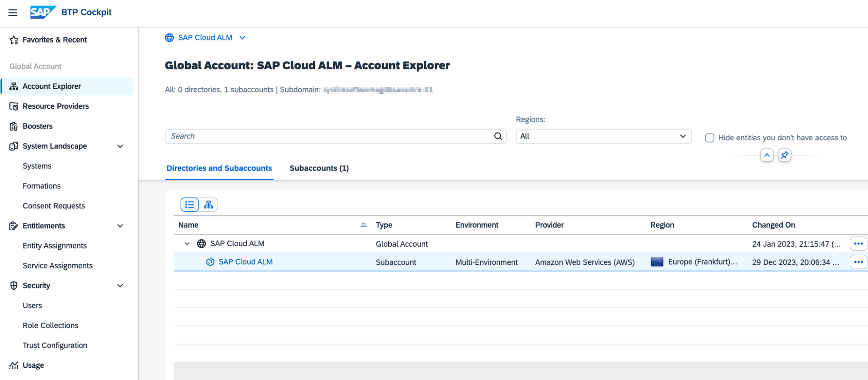Open the Regions dropdown
This screenshot has width=868, height=380.
click(603, 136)
